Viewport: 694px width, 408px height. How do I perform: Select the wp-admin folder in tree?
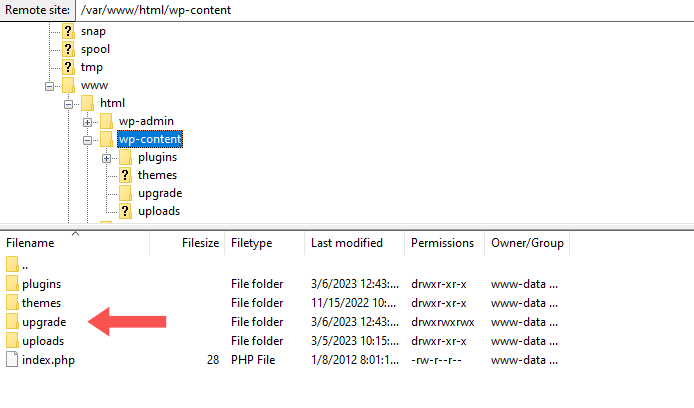pyautogui.click(x=146, y=121)
